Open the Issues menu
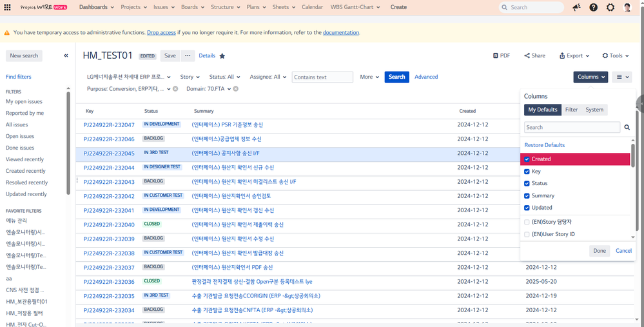Image resolution: width=644 pixels, height=327 pixels. point(164,7)
